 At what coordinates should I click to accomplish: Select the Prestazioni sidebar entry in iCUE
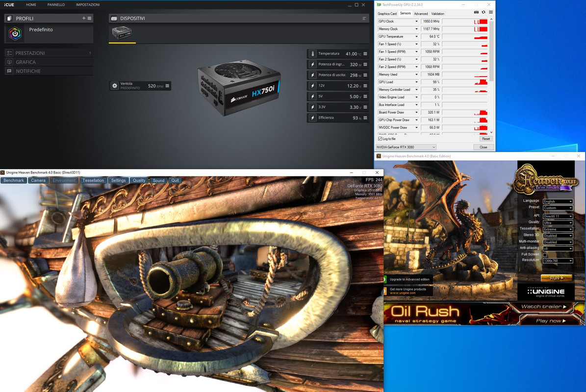(49, 53)
